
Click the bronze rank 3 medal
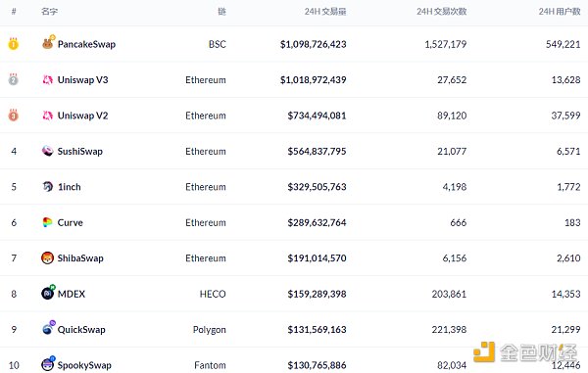tap(14, 115)
